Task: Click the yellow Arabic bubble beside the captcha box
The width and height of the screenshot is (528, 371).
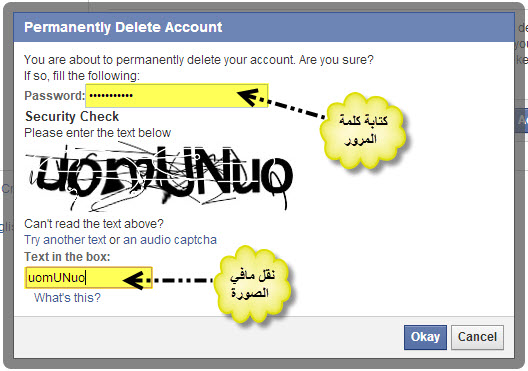Action: point(253,284)
